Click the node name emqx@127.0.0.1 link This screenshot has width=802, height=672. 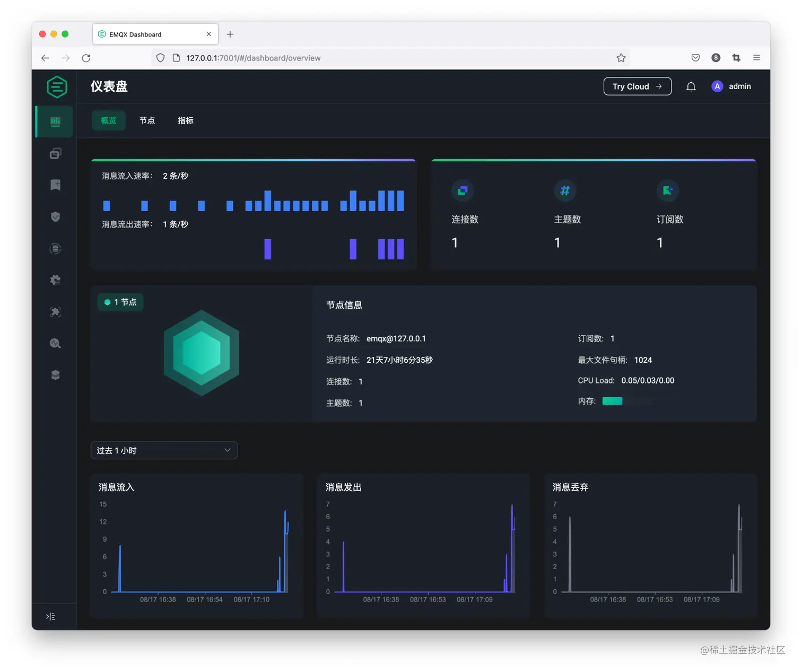(396, 338)
